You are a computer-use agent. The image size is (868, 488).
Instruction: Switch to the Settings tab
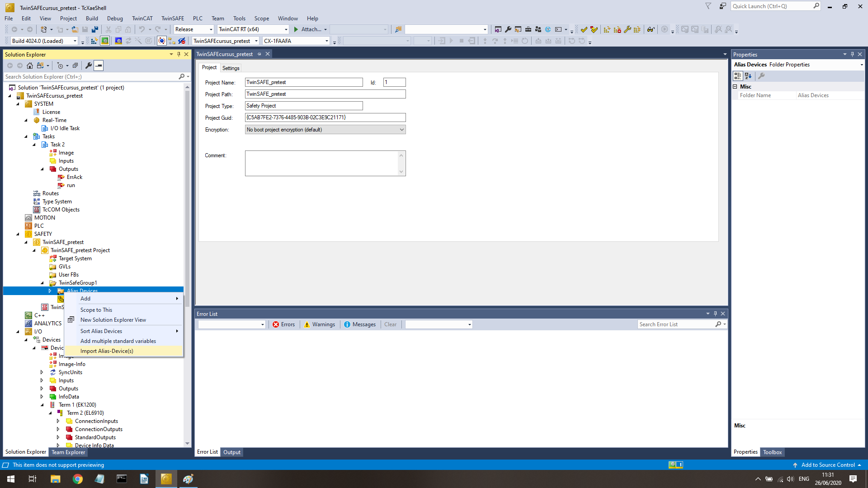tap(231, 68)
